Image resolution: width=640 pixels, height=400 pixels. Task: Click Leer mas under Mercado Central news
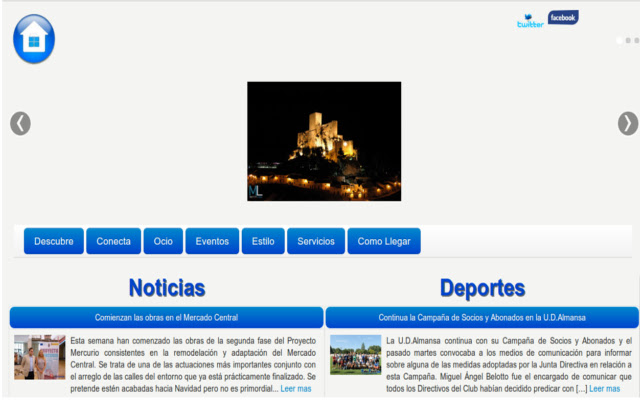296,389
